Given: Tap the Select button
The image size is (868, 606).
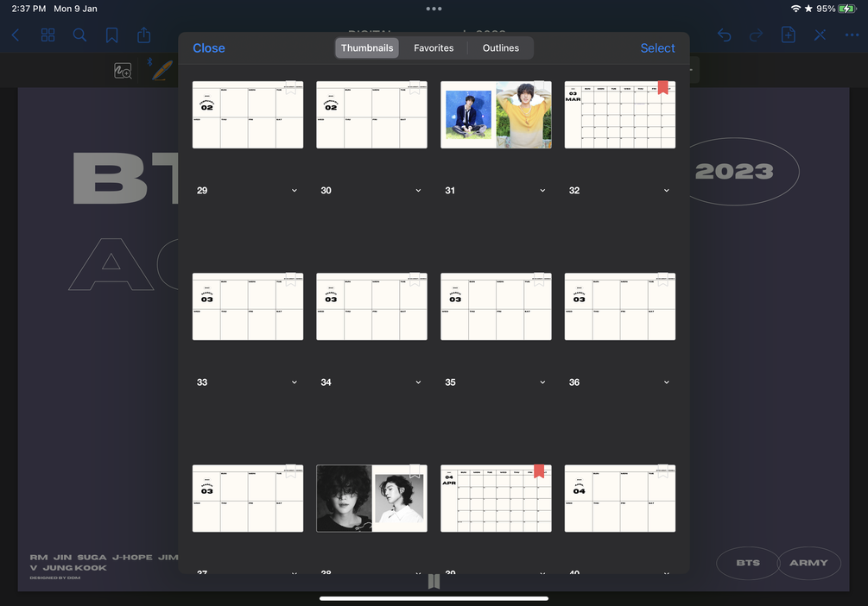Looking at the screenshot, I should click(x=657, y=48).
